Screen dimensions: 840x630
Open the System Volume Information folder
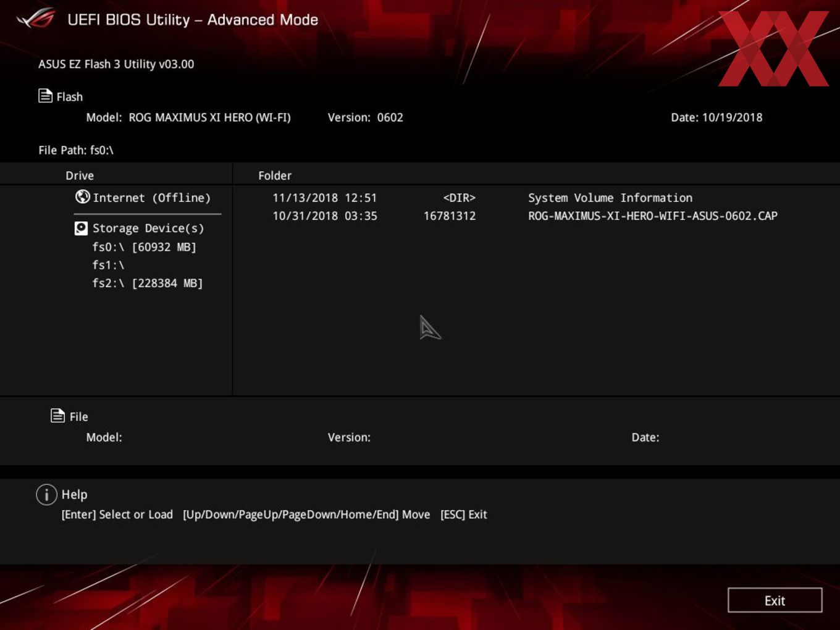(610, 198)
